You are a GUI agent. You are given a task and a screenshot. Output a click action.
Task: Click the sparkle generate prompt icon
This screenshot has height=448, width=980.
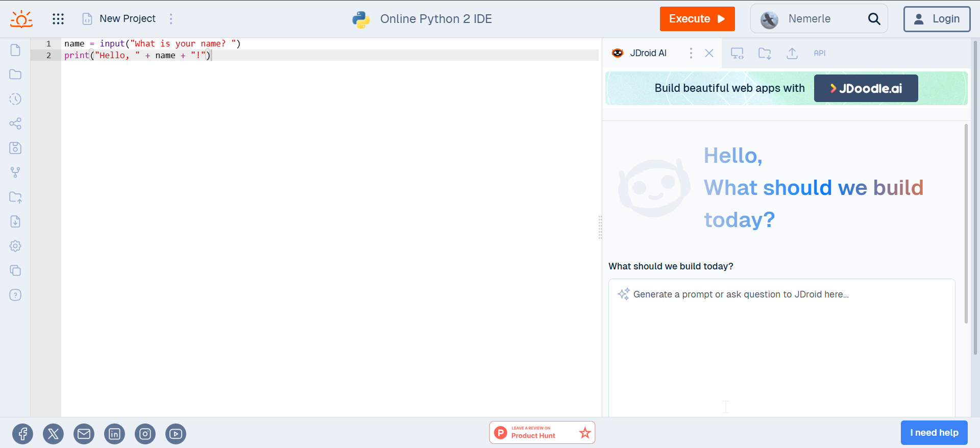tap(624, 294)
